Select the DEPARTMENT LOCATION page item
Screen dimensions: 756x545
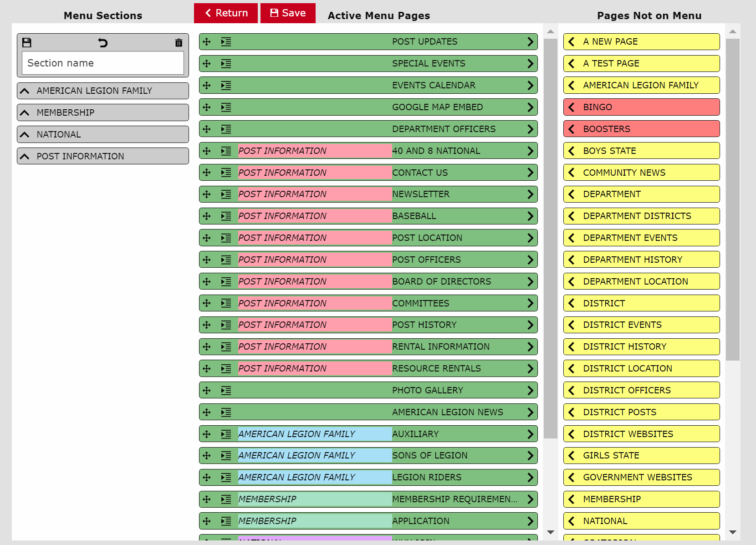(x=642, y=282)
